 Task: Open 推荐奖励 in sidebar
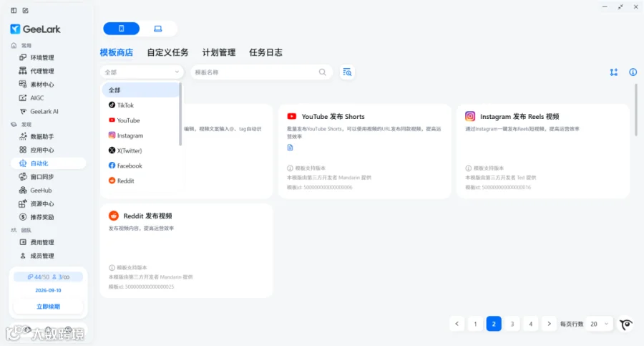tap(42, 217)
